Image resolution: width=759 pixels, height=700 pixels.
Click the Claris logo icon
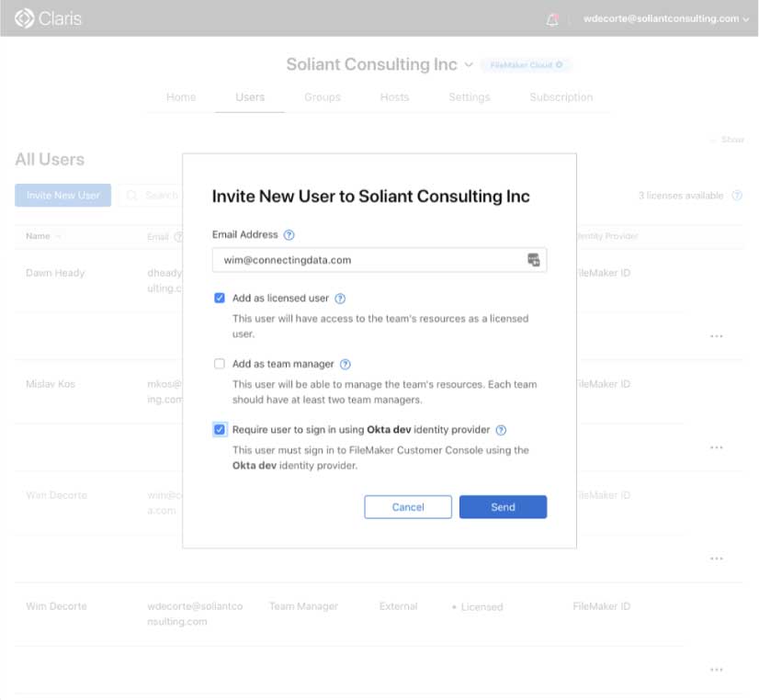click(24, 18)
